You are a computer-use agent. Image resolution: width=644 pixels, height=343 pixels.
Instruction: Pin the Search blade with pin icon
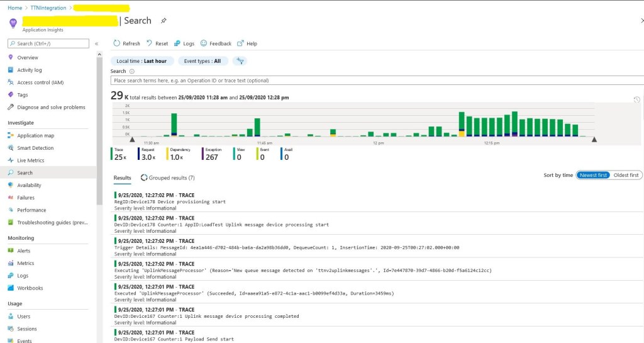tap(164, 21)
